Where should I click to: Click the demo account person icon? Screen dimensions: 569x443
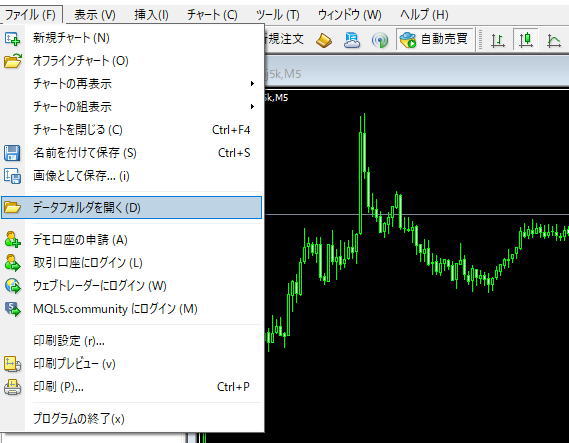(12, 239)
